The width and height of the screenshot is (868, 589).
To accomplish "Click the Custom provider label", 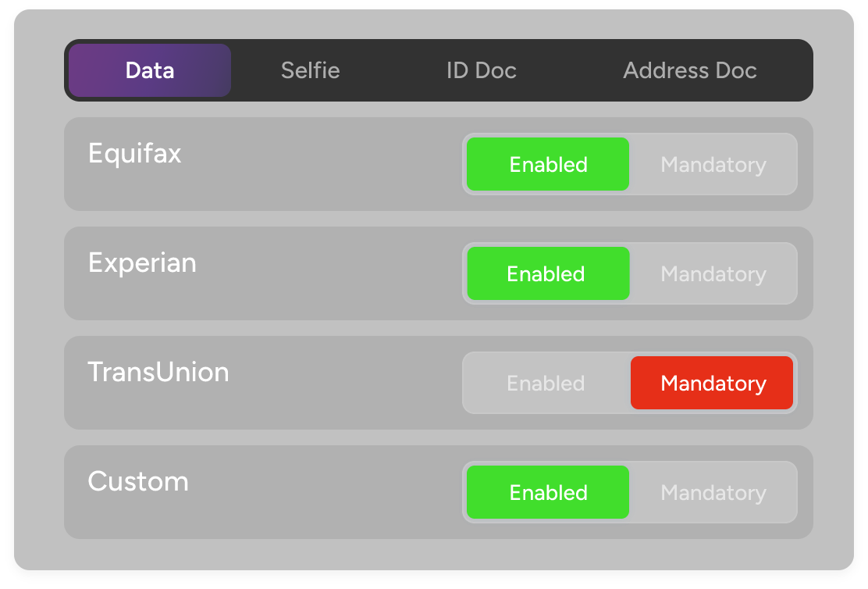I will [138, 481].
